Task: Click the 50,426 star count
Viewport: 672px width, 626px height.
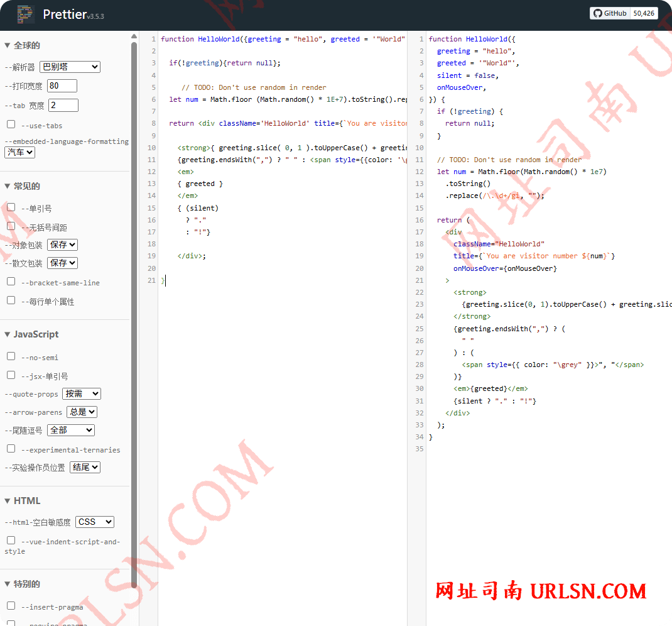Action: [x=644, y=13]
